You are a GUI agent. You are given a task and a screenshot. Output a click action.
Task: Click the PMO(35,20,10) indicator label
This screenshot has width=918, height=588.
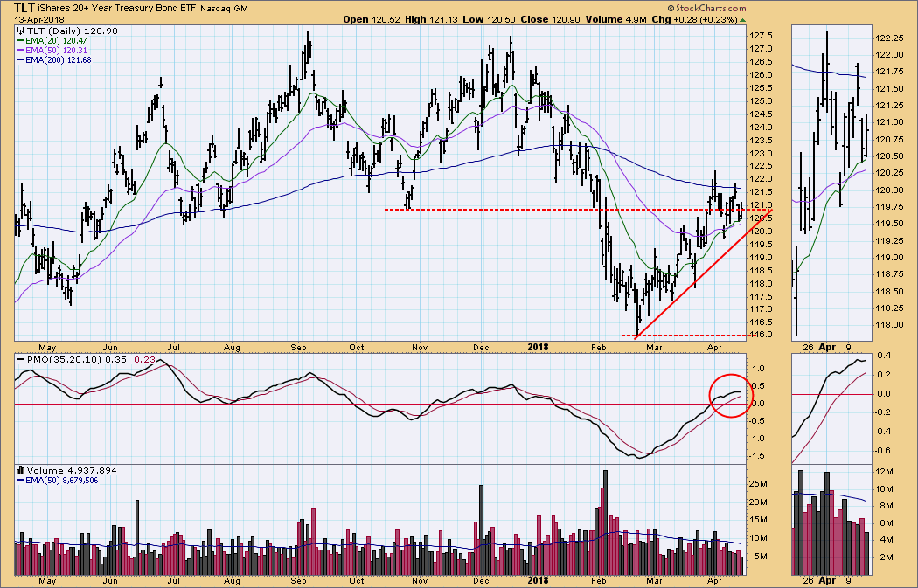(x=64, y=359)
